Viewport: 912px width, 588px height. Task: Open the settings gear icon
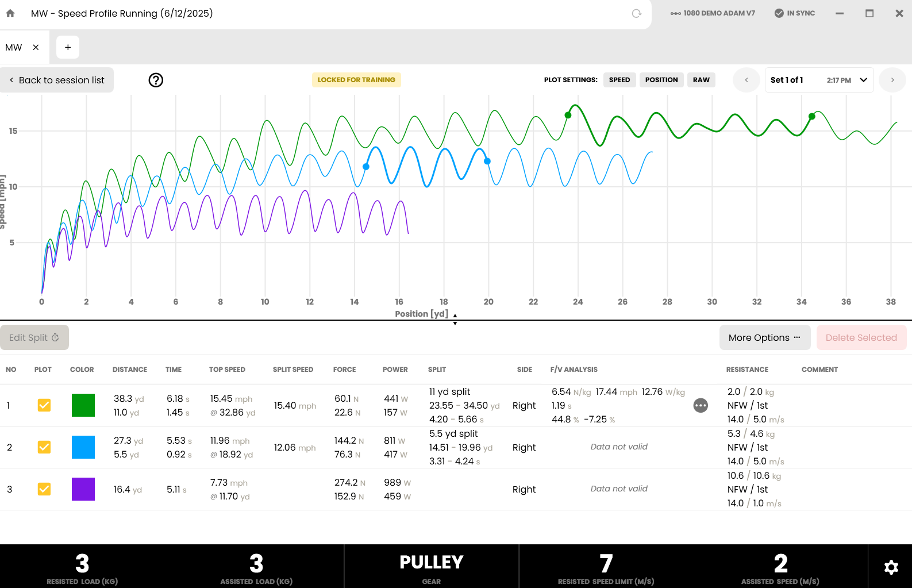[x=891, y=567]
